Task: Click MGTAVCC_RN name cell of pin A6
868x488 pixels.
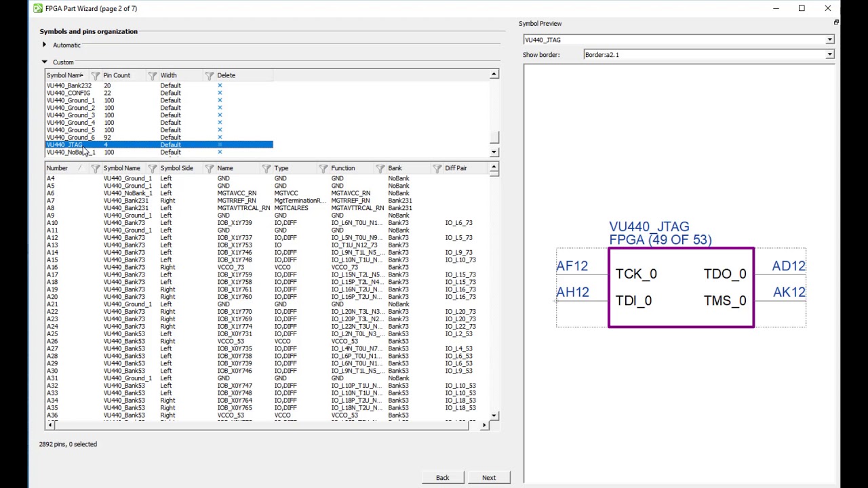Action: [237, 193]
